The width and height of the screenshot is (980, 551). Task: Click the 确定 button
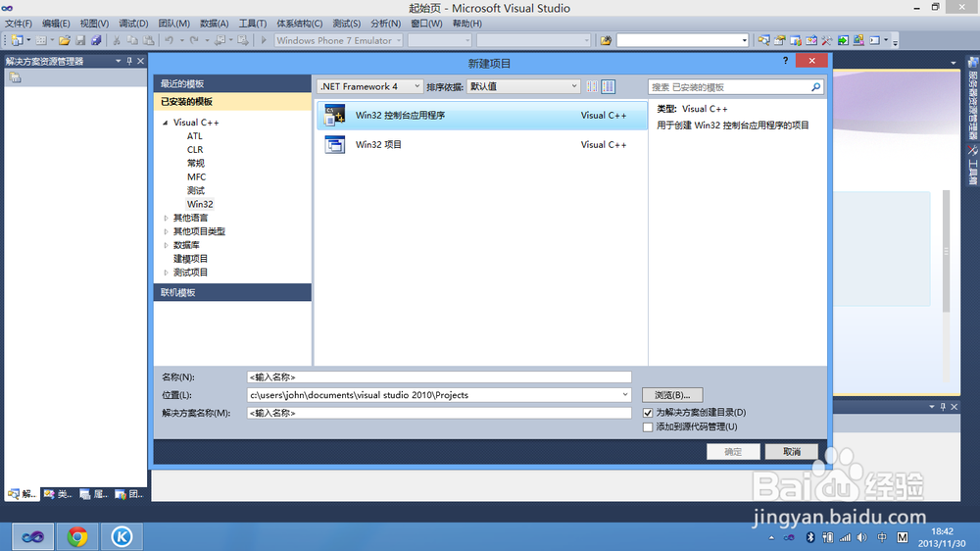[733, 452]
